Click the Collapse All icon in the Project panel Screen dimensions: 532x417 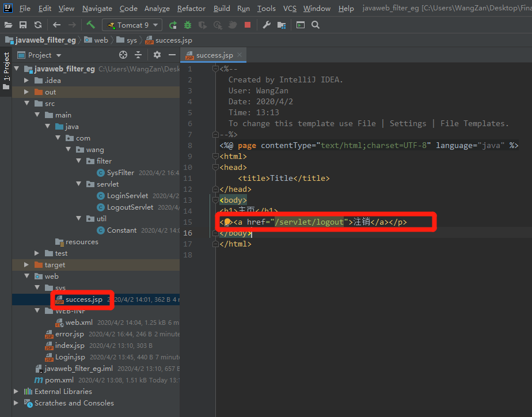tap(138, 55)
